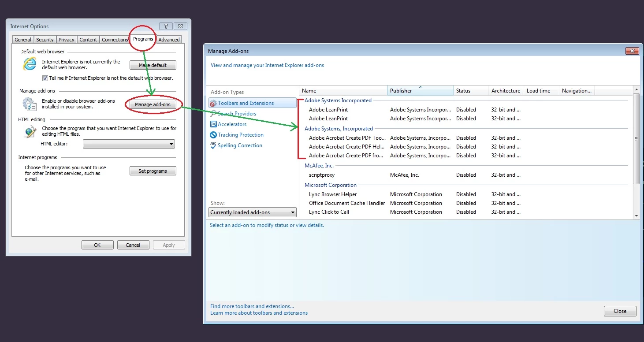Select the 'Adobe Acrobat Create PDF Hel...' row
The width and height of the screenshot is (644, 342).
tap(466, 147)
